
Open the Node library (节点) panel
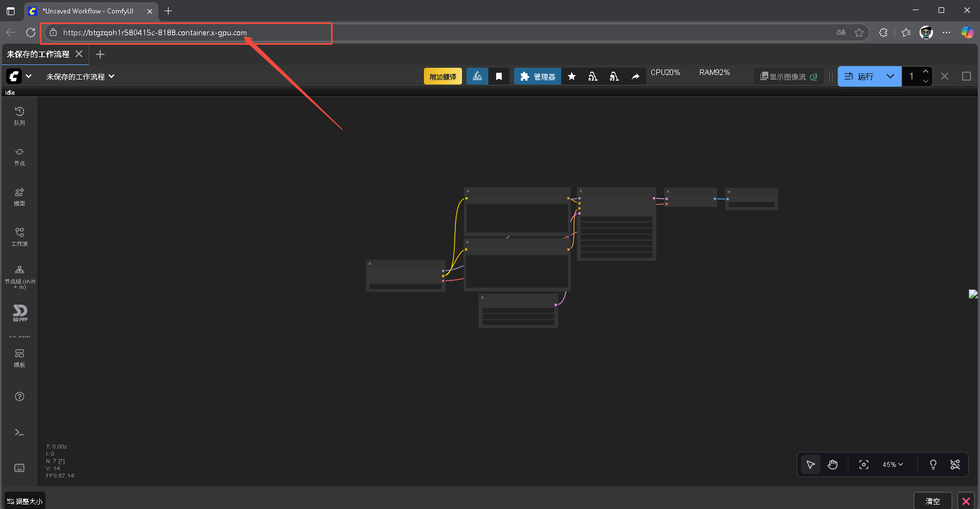[20, 156]
